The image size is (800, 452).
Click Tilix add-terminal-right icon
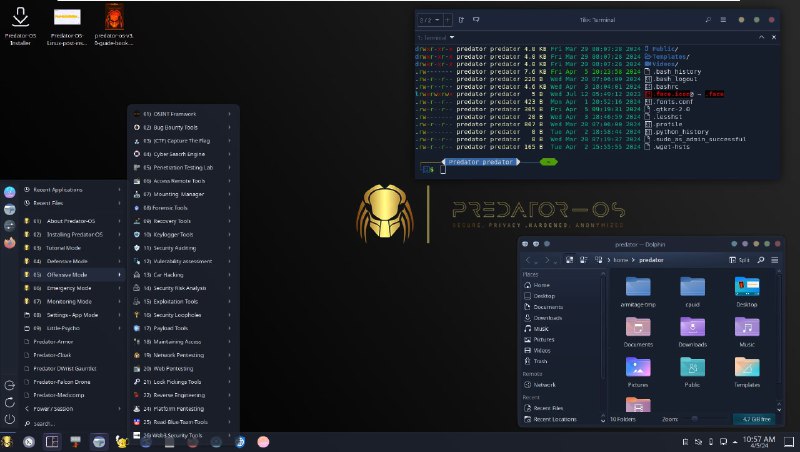(461, 20)
